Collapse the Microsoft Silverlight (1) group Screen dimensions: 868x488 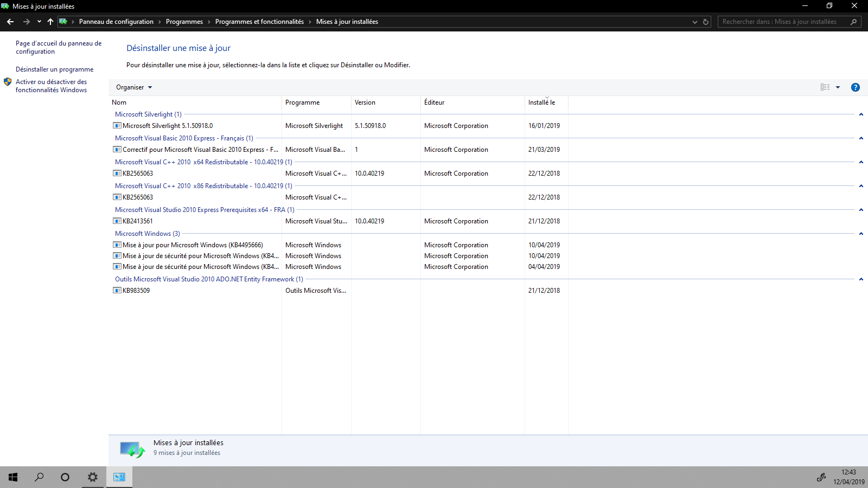point(861,114)
